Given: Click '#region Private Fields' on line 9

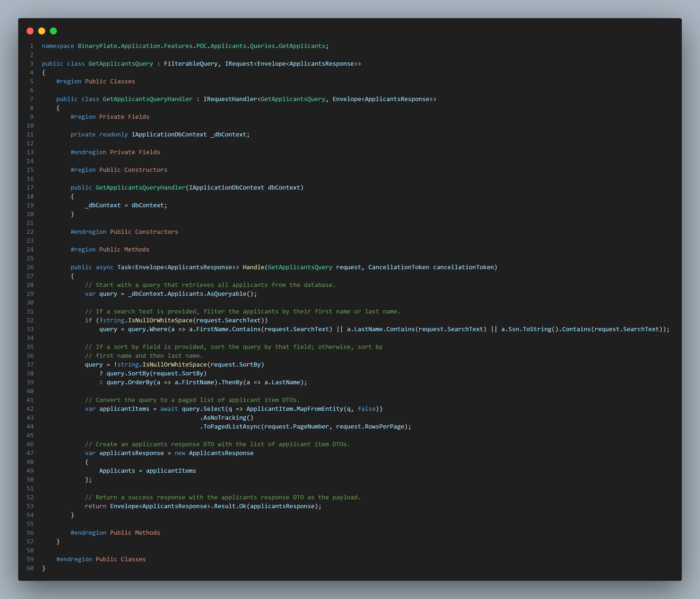Looking at the screenshot, I should point(110,117).
